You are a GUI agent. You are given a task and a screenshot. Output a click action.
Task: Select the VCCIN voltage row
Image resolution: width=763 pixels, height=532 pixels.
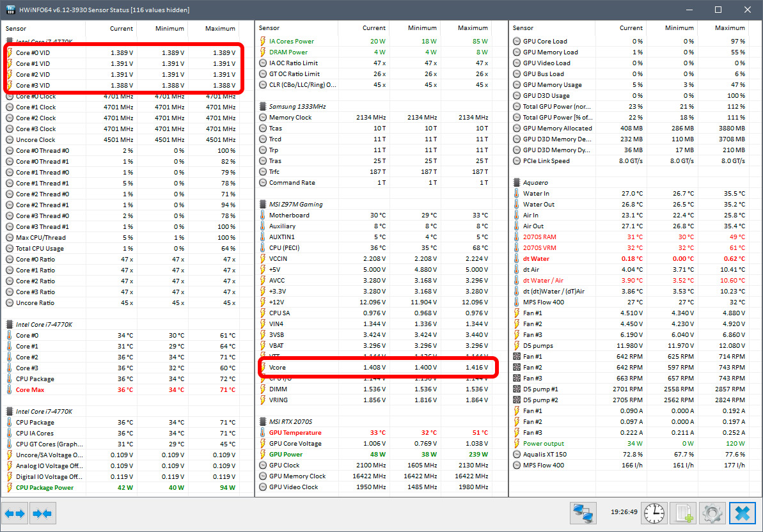(374, 259)
